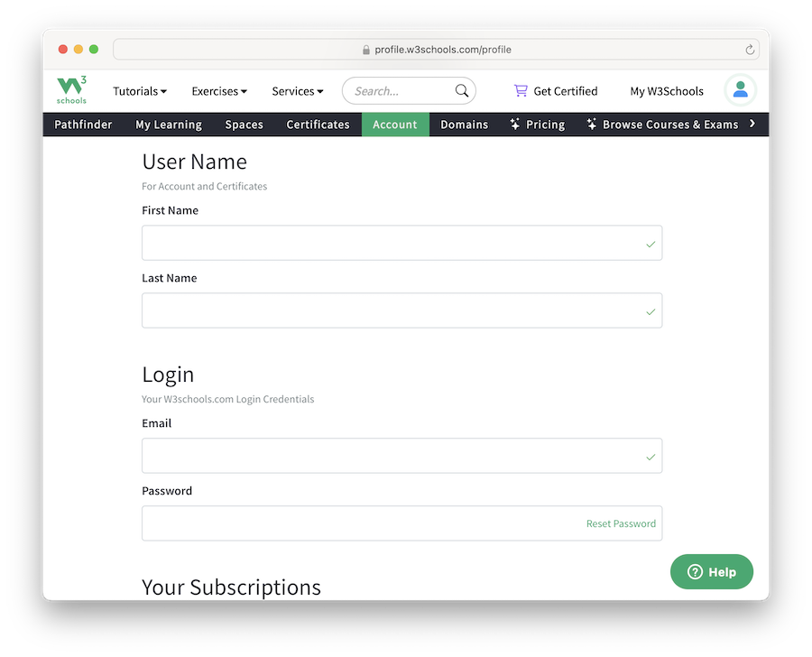Click the question mark in Help button
The height and width of the screenshot is (657, 812).
click(695, 571)
